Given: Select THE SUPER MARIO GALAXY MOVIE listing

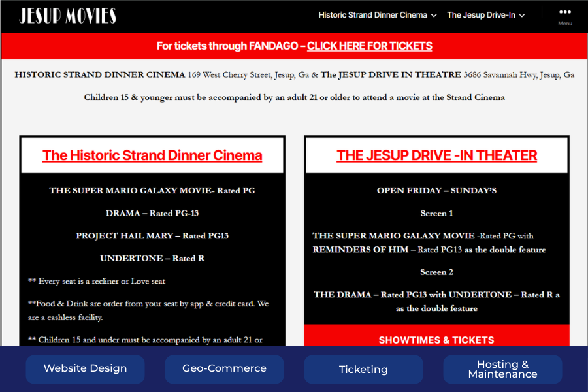Looking at the screenshot, I should (152, 190).
